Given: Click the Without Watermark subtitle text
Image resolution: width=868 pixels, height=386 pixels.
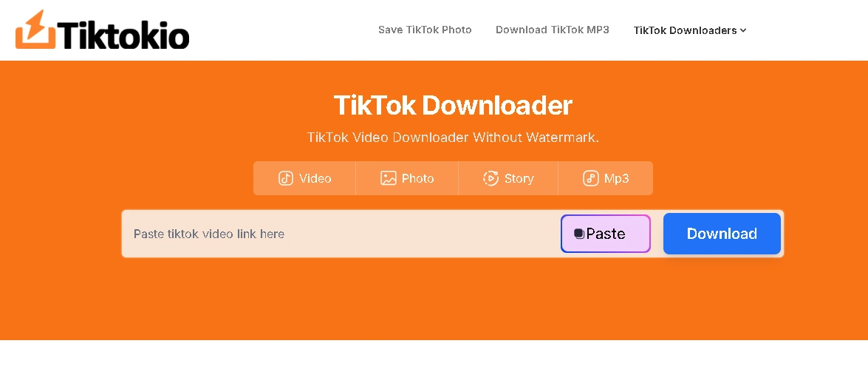Looking at the screenshot, I should point(536,137).
